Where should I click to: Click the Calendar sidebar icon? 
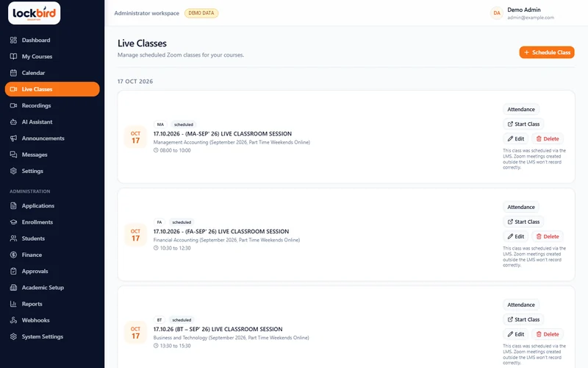13,73
